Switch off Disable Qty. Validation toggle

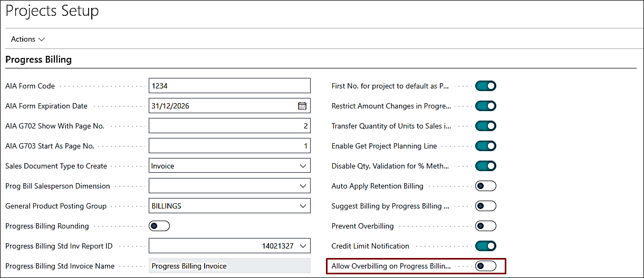point(485,166)
